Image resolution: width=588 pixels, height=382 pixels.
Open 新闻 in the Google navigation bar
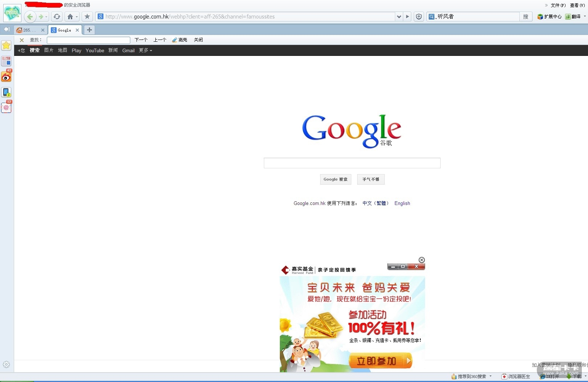tap(113, 50)
